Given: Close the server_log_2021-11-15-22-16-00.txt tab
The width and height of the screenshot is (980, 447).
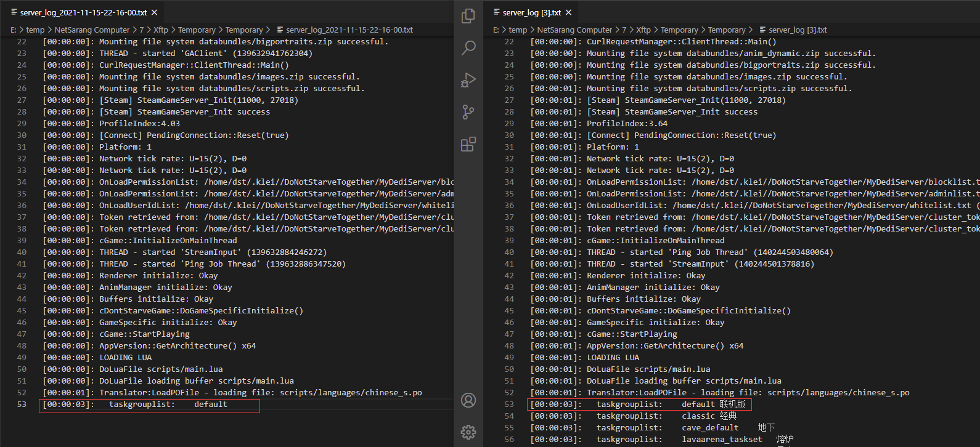Looking at the screenshot, I should (155, 12).
